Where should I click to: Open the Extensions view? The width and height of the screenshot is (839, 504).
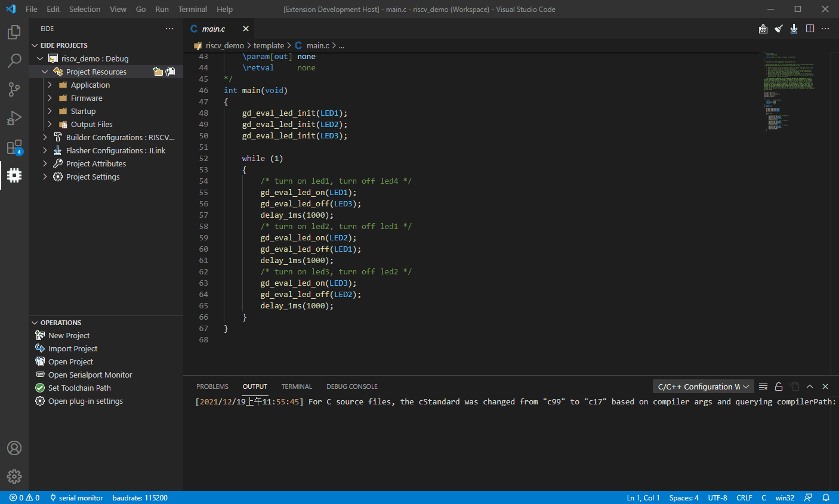[x=14, y=147]
